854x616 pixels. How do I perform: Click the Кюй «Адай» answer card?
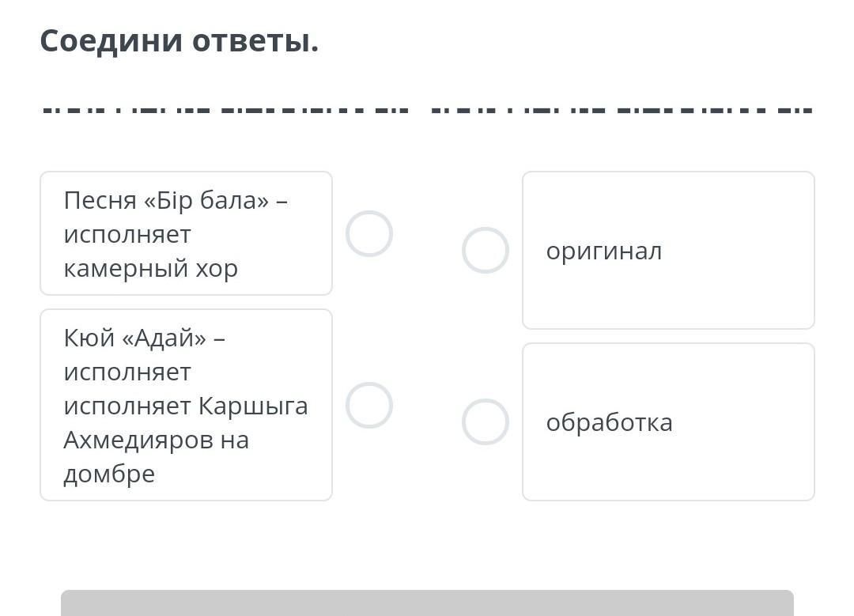(186, 405)
